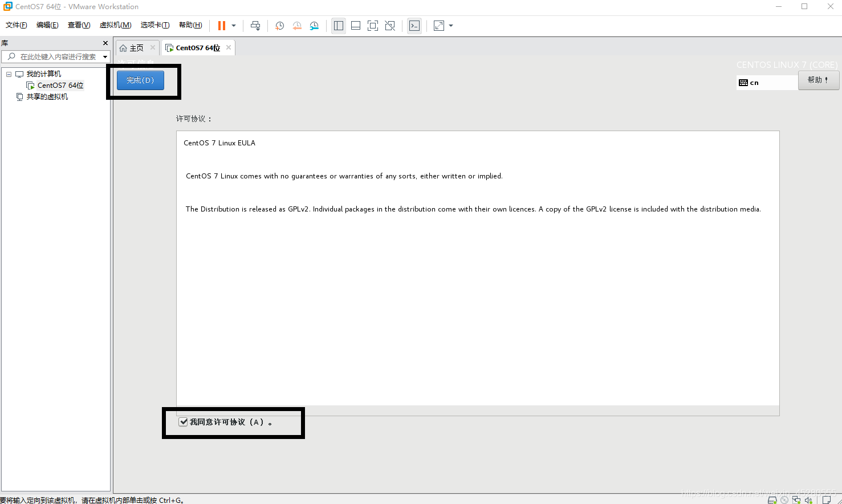The height and width of the screenshot is (504, 842).
Task: Click the 完成(D) done button
Action: coord(140,80)
